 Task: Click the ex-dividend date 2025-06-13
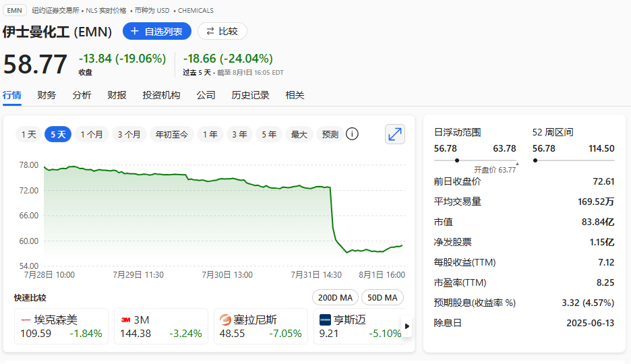click(x=591, y=323)
